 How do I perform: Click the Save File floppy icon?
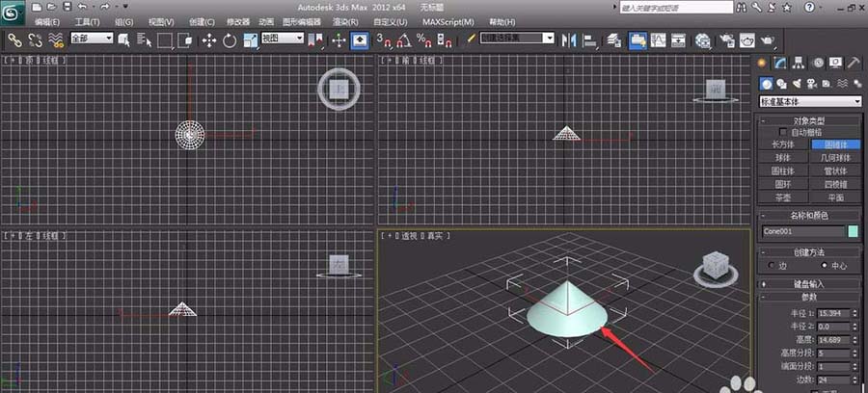point(67,7)
